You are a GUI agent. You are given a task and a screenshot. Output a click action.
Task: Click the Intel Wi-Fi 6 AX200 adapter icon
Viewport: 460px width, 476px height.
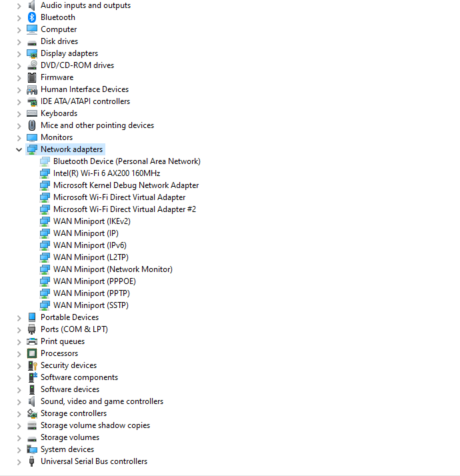pyautogui.click(x=45, y=173)
